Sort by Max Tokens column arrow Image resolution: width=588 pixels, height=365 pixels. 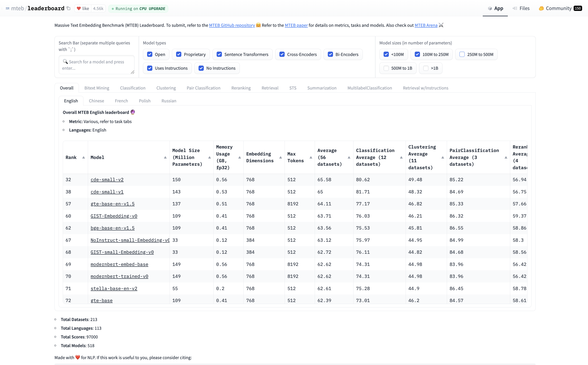click(311, 157)
